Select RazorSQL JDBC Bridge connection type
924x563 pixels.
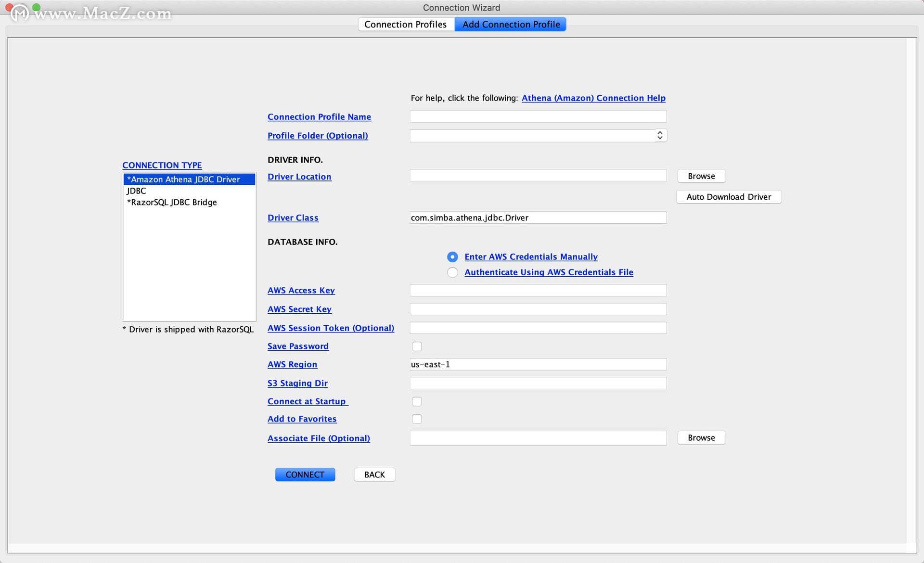(x=172, y=202)
